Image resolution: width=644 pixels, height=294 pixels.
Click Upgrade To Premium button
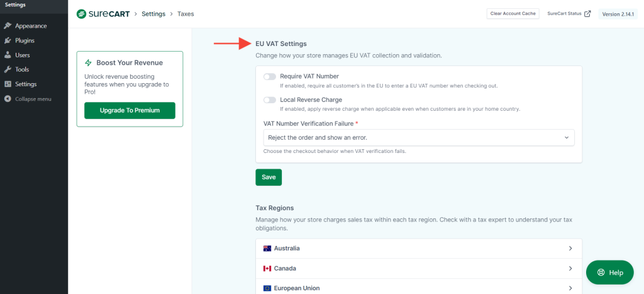click(x=130, y=111)
